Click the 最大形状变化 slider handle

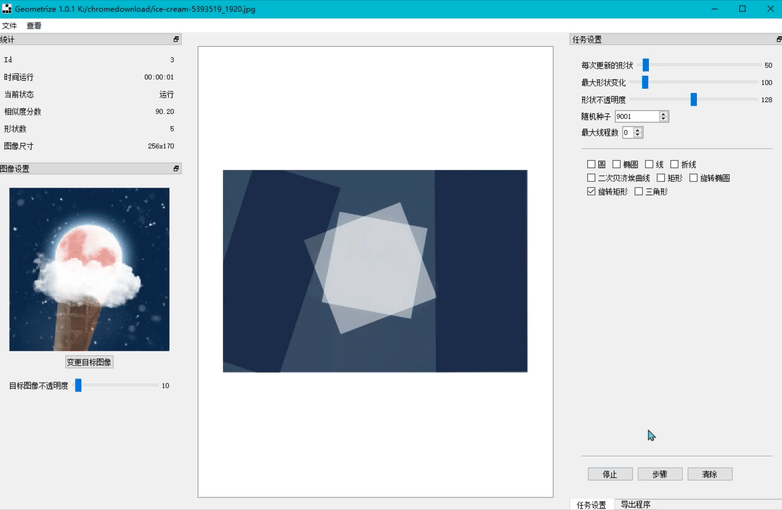(645, 82)
